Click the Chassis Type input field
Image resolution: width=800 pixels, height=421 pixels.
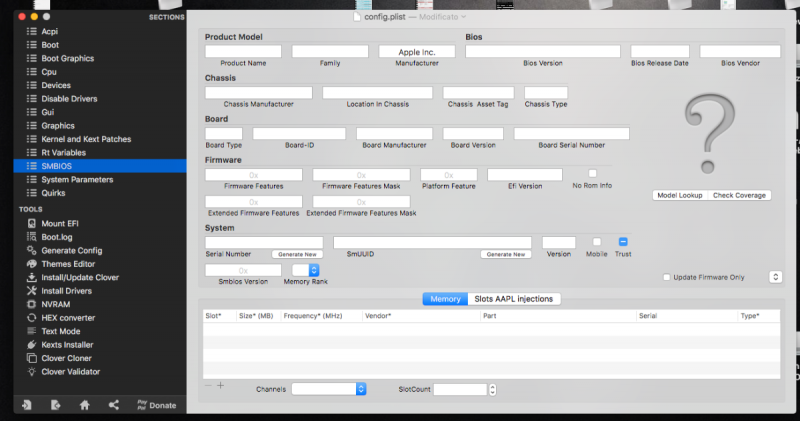click(x=546, y=93)
